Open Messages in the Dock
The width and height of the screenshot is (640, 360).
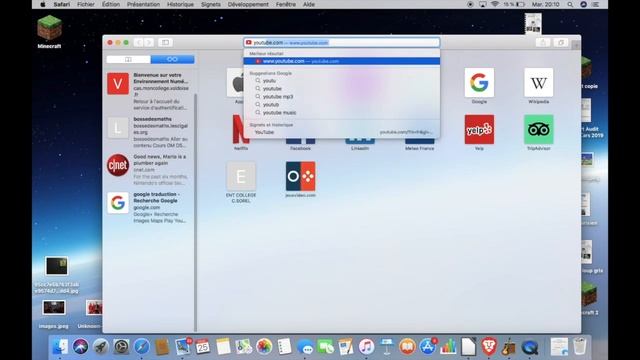click(305, 347)
